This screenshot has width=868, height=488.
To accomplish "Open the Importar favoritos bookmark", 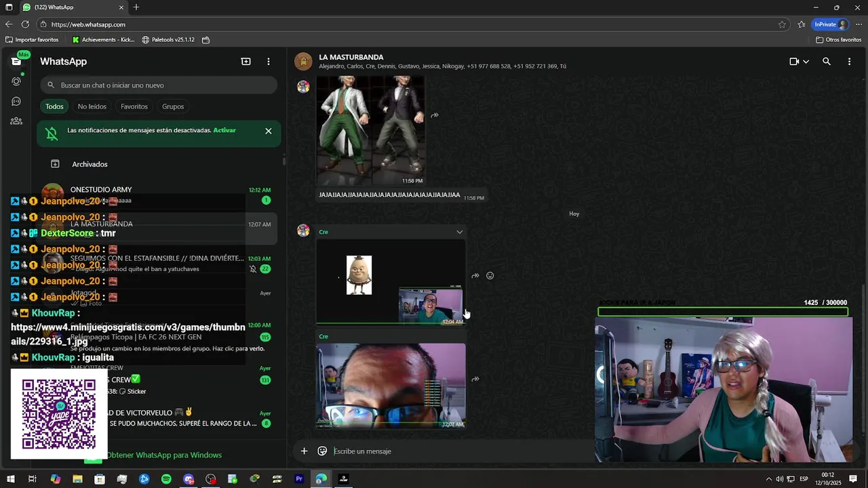I will coord(32,40).
